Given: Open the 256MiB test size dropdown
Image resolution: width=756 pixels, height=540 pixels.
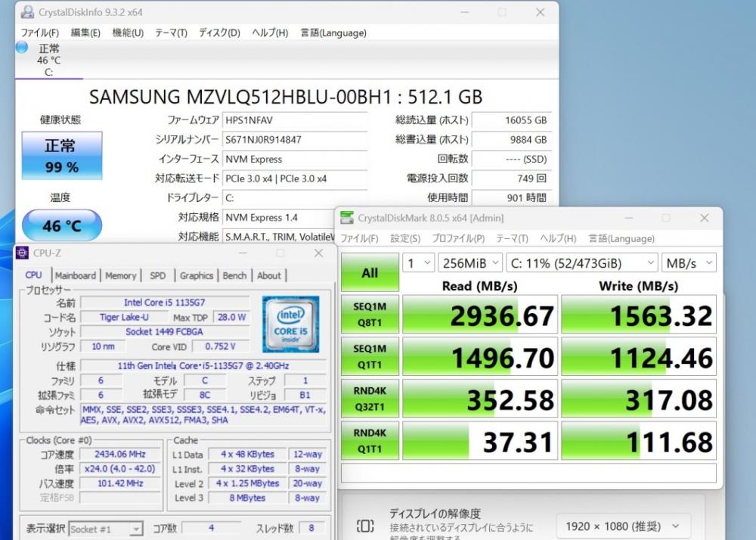Looking at the screenshot, I should 470,263.
